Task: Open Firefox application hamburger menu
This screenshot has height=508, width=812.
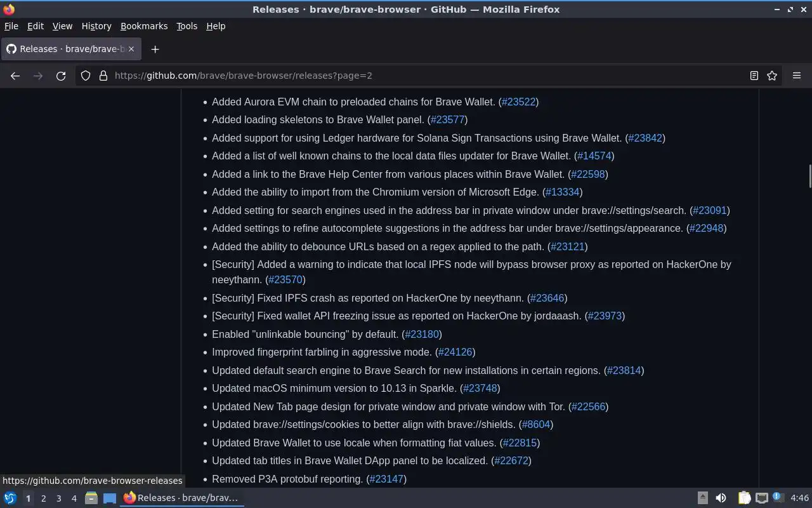Action: (797, 76)
